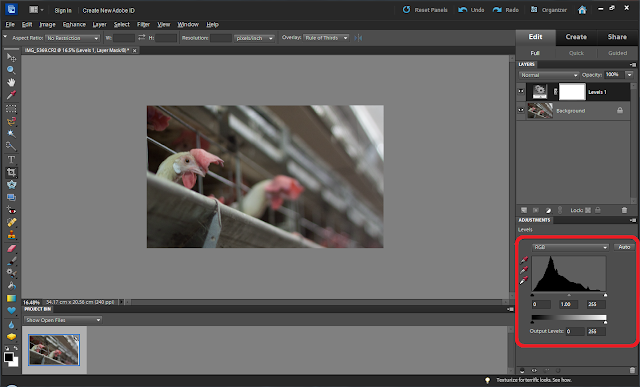Switch to the Create tab
This screenshot has width=640, height=387.
576,37
